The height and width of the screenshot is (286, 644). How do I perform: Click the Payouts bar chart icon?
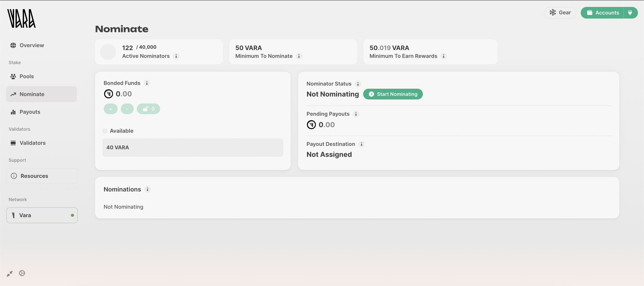point(13,112)
